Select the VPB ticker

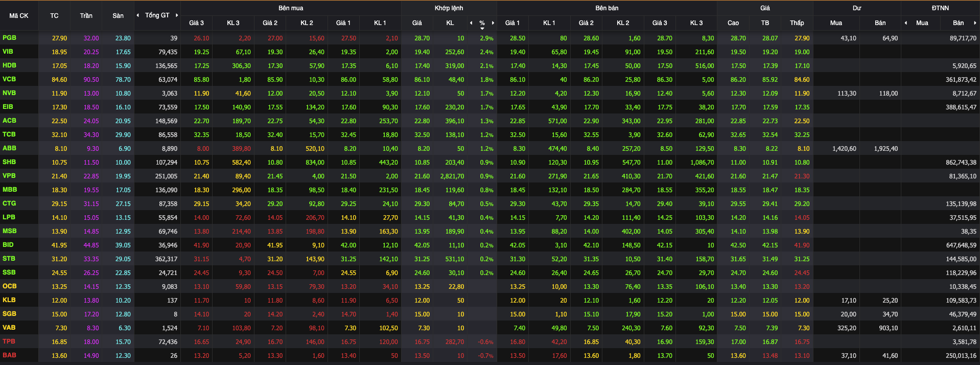tap(9, 176)
